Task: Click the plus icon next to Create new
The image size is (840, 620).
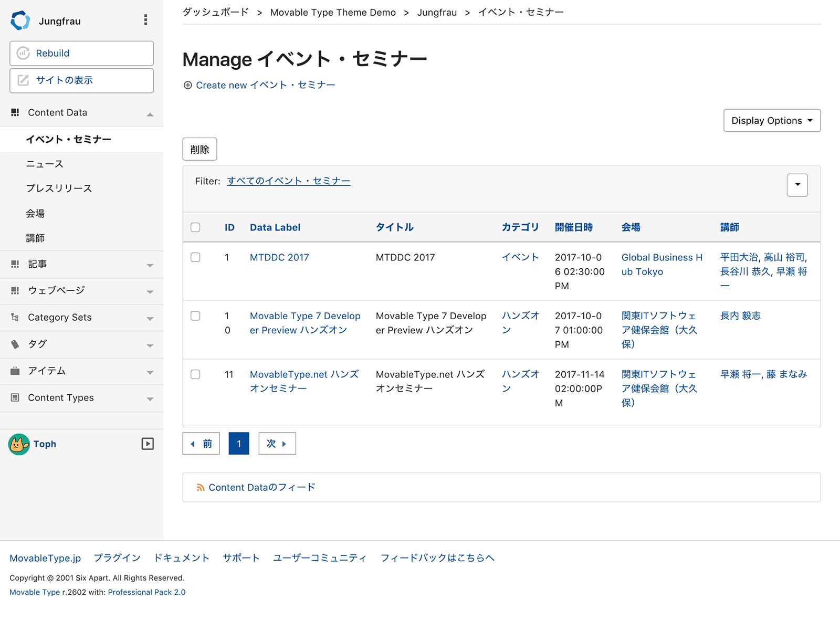Action: 187,85
